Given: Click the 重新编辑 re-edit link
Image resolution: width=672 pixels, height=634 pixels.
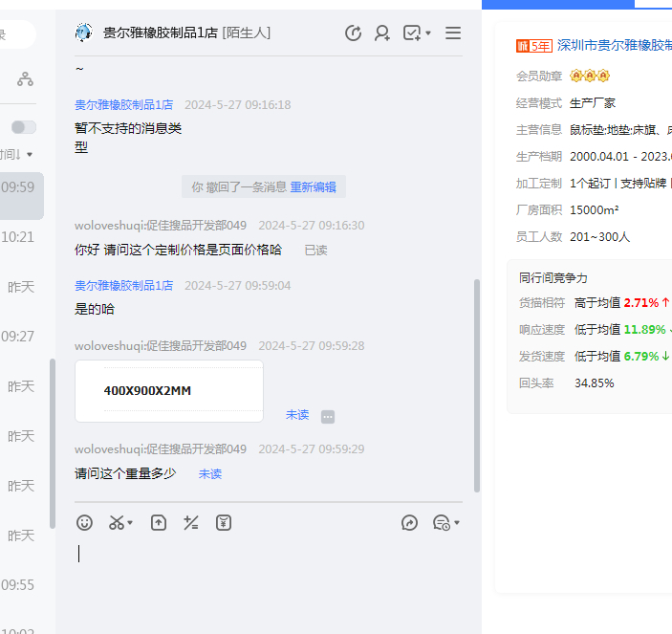Looking at the screenshot, I should click(x=313, y=187).
